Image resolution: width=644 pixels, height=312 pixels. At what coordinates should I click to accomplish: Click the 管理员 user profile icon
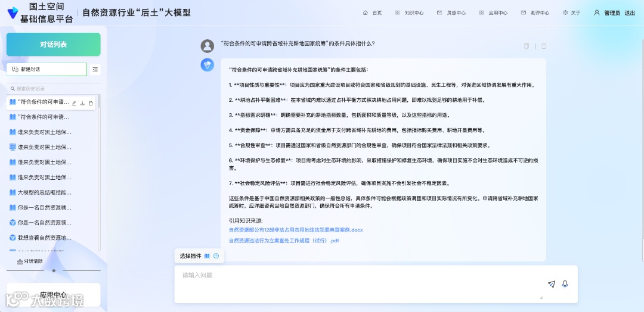[x=597, y=13]
